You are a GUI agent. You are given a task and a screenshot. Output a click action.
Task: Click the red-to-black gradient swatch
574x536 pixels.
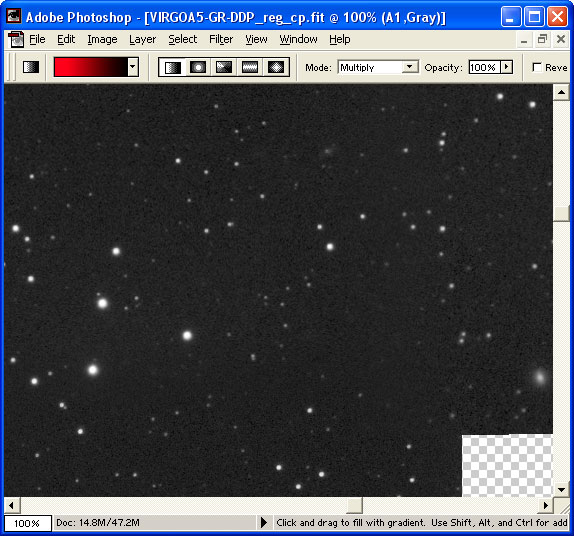point(91,67)
